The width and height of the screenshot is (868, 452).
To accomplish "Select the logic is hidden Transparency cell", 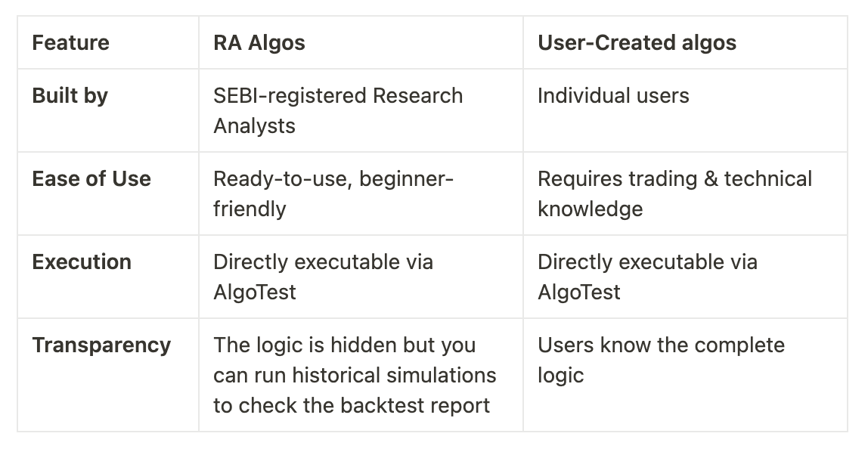I will [355, 375].
